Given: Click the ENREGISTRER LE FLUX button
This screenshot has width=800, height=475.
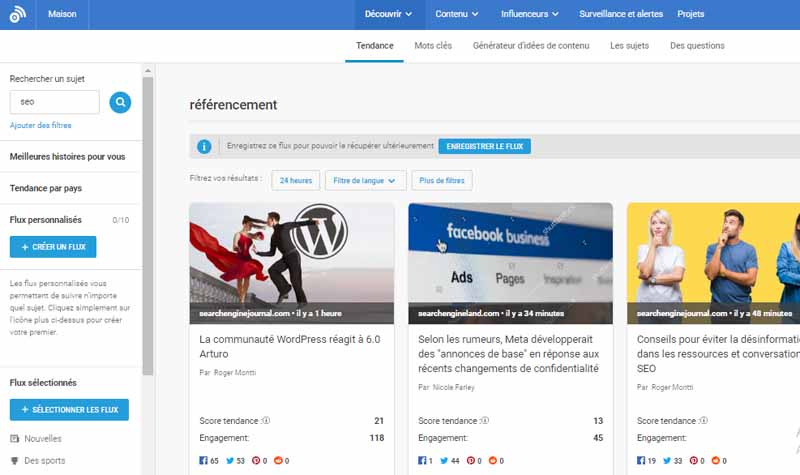Looking at the screenshot, I should point(485,146).
